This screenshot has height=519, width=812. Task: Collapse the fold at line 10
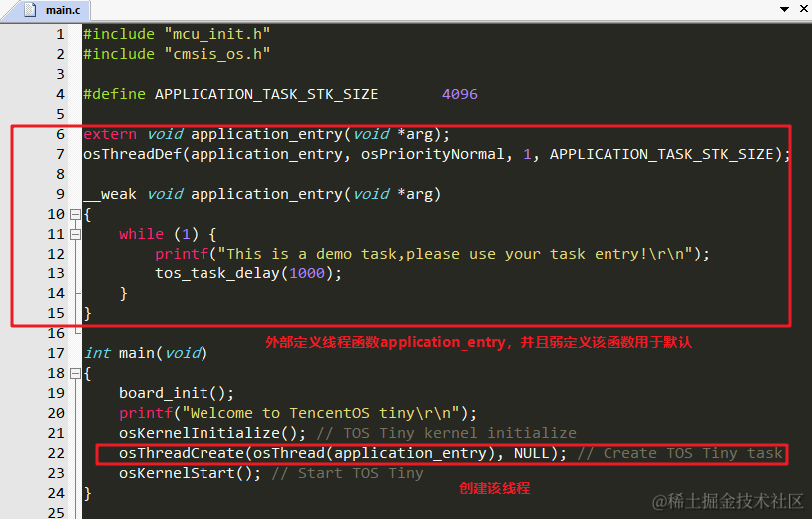click(x=75, y=214)
